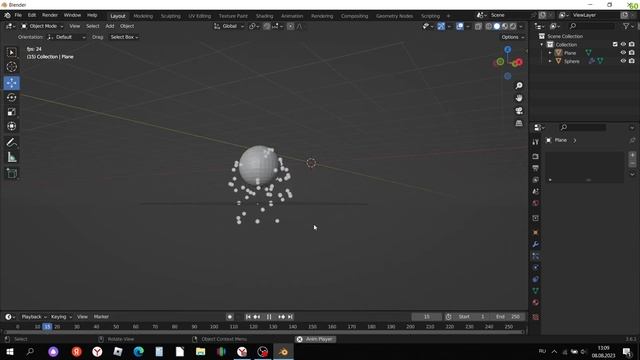Screen dimensions: 640x360
Task: Jump to the last frame
Action: pyautogui.click(x=290, y=317)
